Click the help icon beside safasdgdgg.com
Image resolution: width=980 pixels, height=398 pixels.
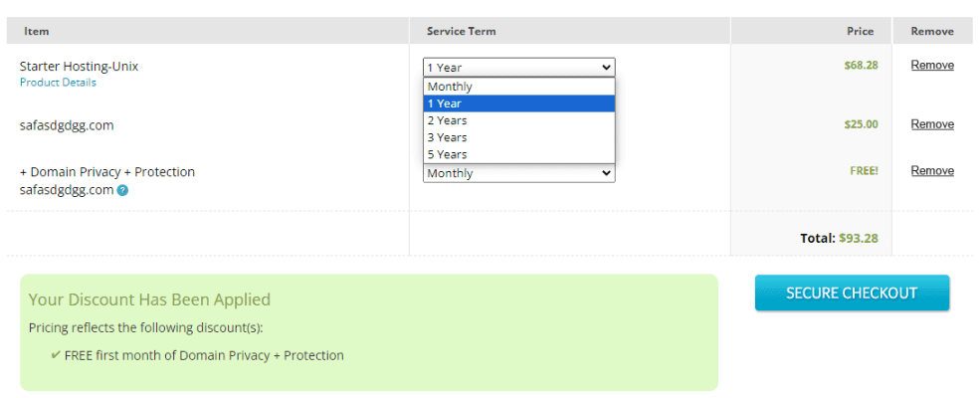(x=123, y=191)
